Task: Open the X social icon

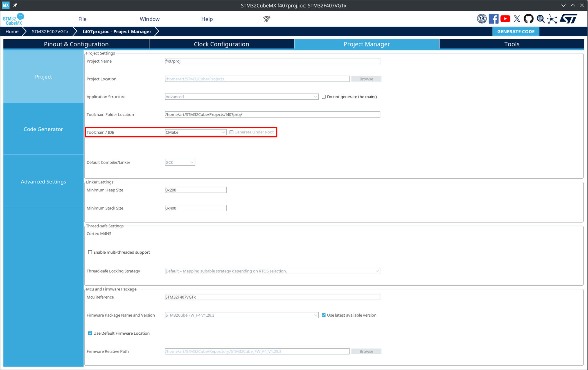Action: [517, 19]
